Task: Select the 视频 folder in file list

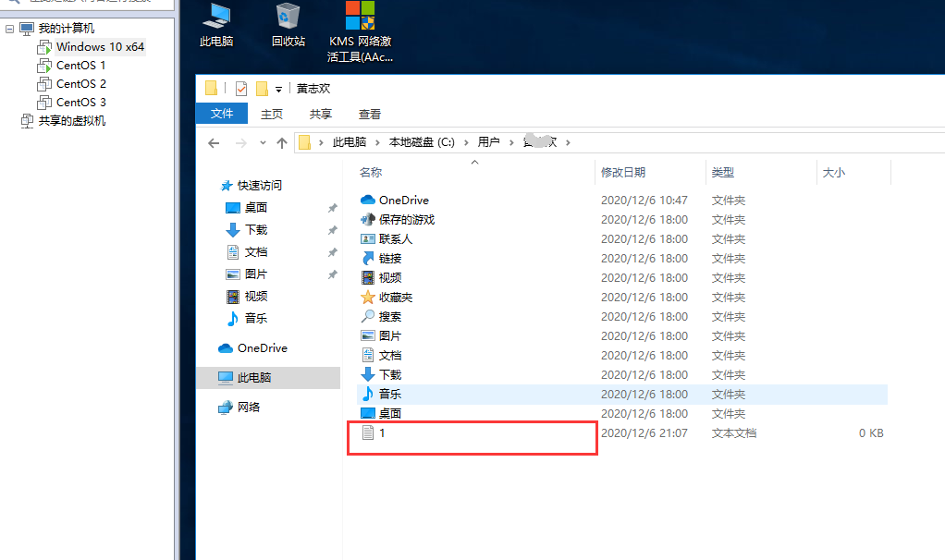Action: [390, 277]
